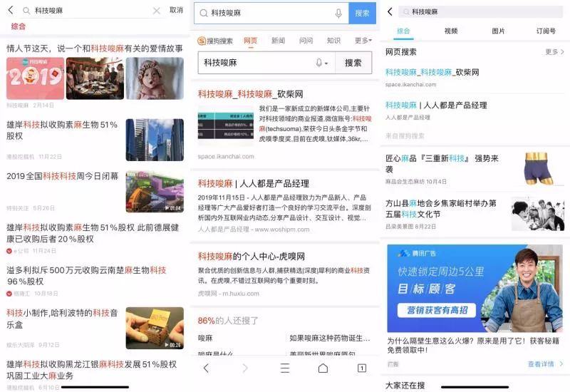
Task: Switch to 网页 tab in Sogou
Action: click(x=250, y=41)
